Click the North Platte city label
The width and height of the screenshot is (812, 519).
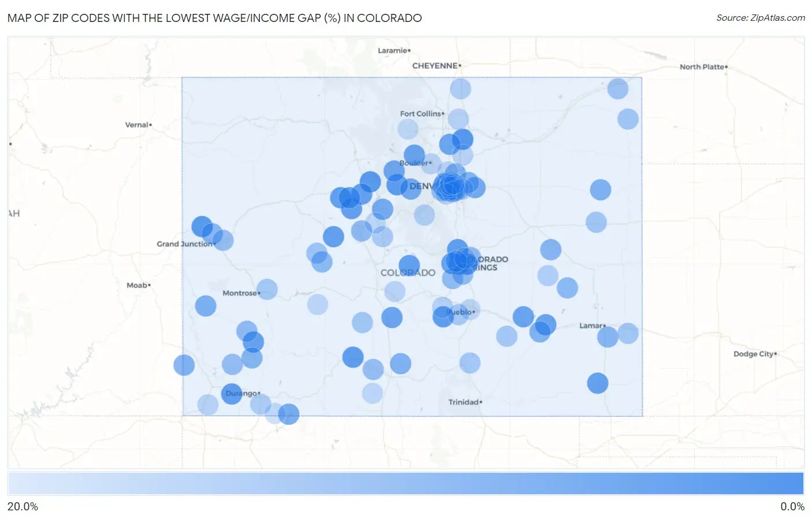tap(703, 67)
